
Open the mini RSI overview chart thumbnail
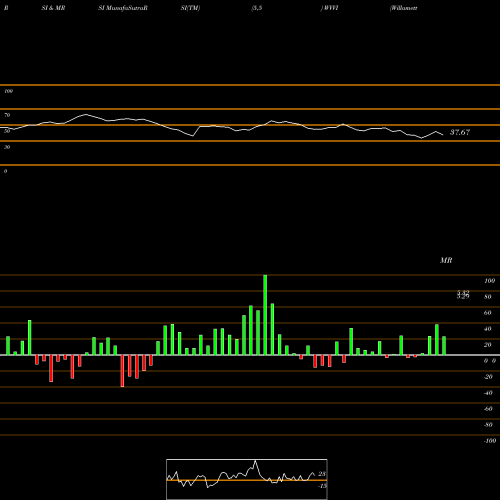point(247,479)
